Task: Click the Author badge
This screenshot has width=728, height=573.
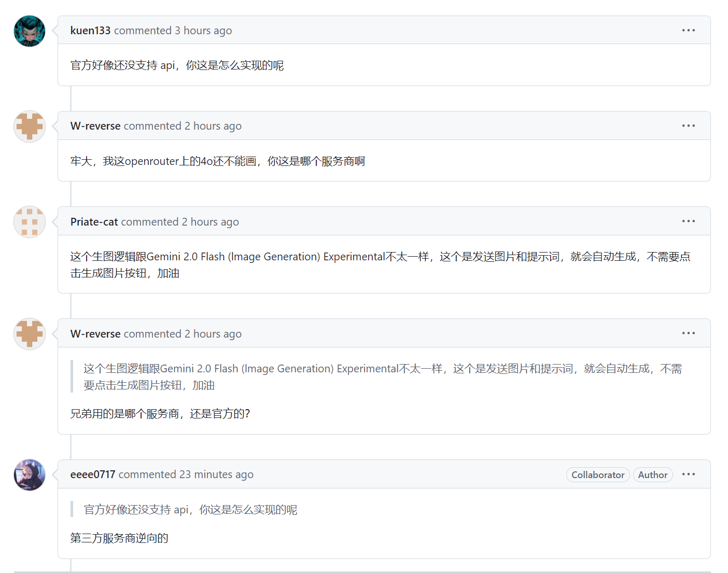Action: (x=653, y=475)
